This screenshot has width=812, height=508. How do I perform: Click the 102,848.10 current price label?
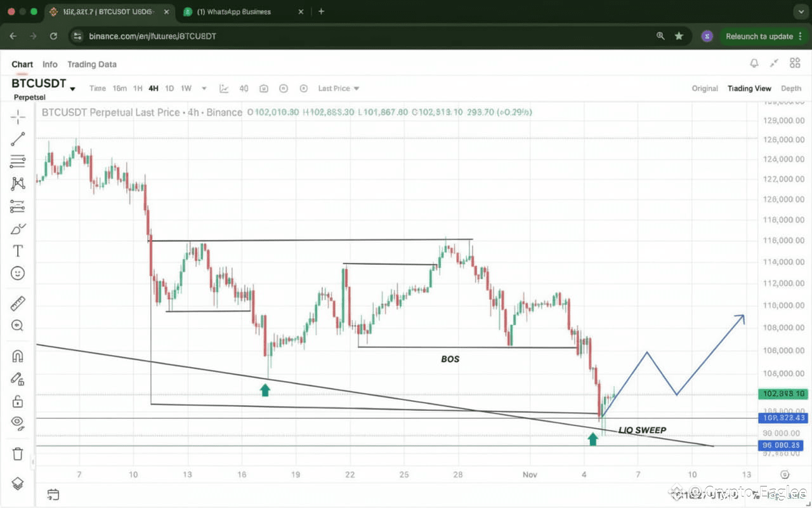click(783, 394)
